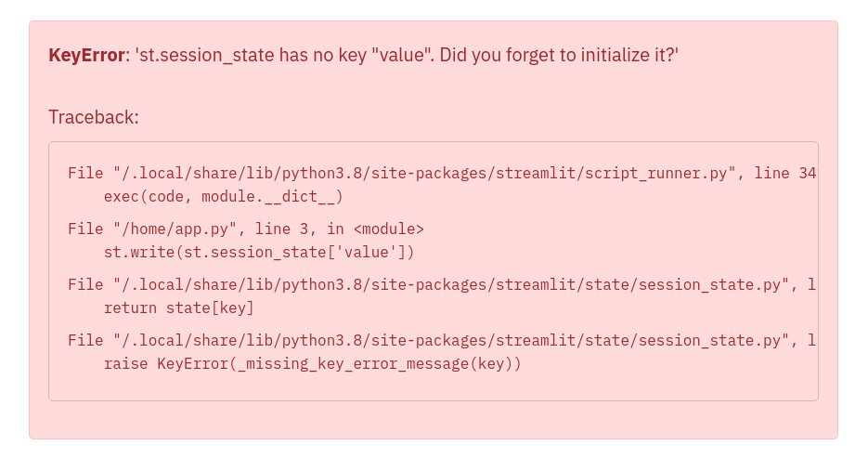Click the st.write(st.session_state['value']) line

click(259, 252)
